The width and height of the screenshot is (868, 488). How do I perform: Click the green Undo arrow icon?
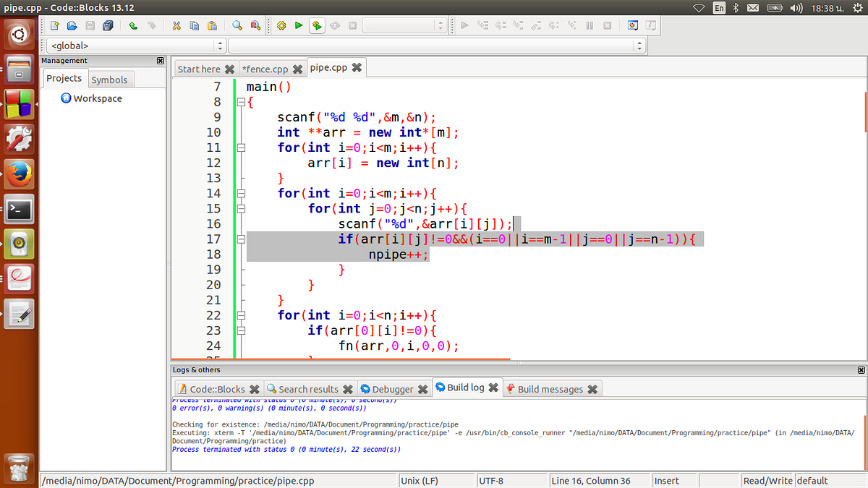(x=133, y=25)
